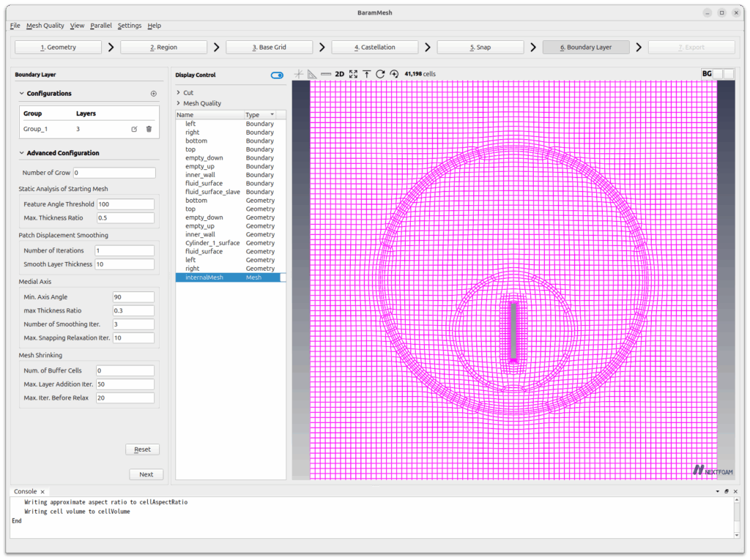Fit mesh to view with expand arrows icon
Screen dimensions: 750x560
click(353, 74)
